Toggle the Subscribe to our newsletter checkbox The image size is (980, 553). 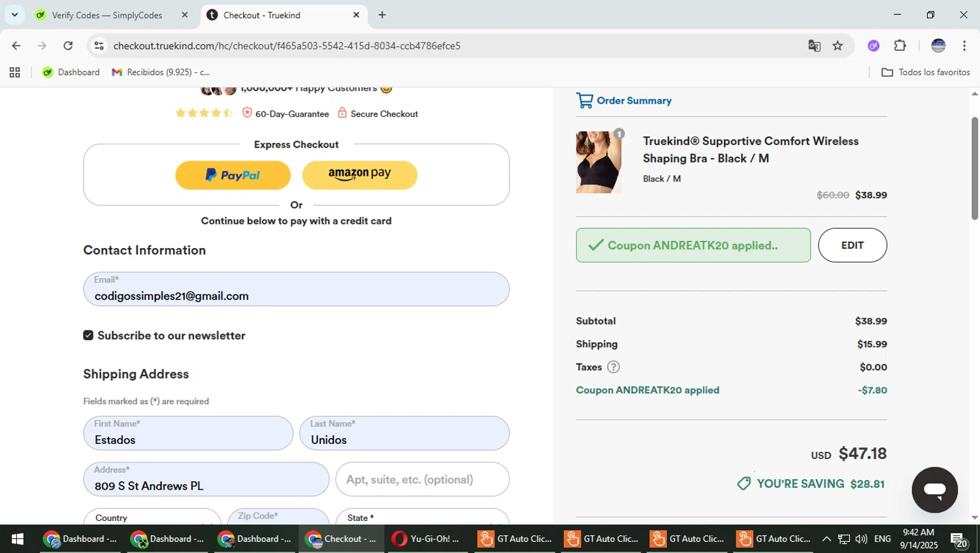(x=88, y=335)
